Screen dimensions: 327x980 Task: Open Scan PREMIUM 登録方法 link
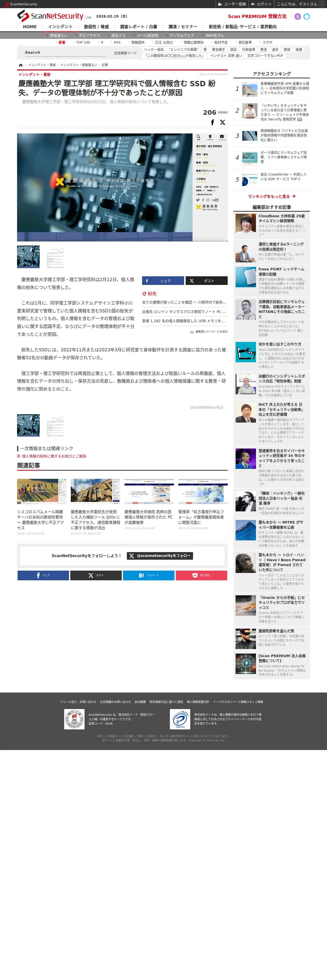257,16
